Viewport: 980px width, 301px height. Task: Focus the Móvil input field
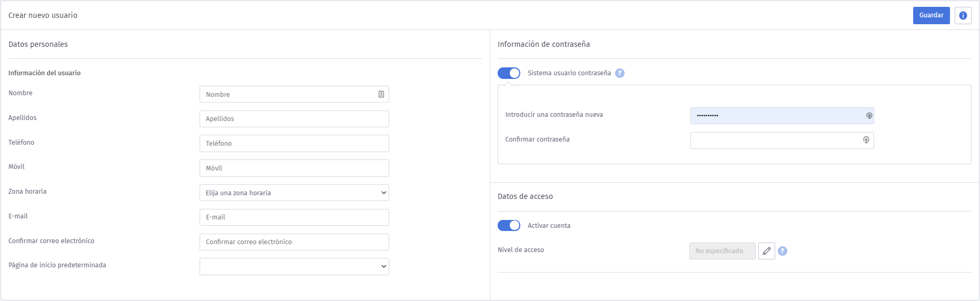[x=294, y=168]
